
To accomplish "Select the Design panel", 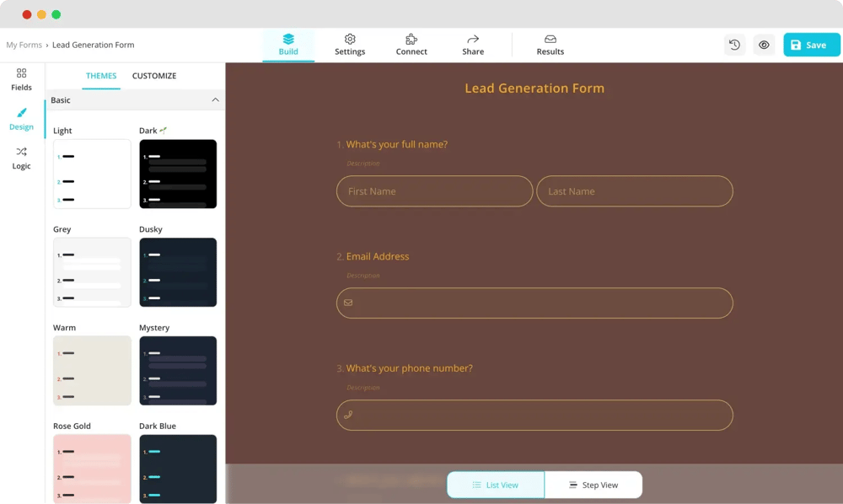I will (21, 119).
